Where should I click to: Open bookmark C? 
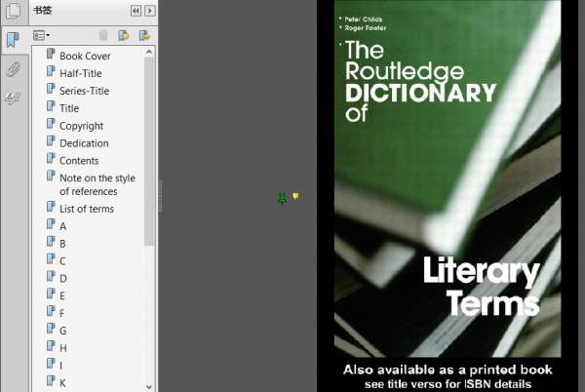pos(62,261)
